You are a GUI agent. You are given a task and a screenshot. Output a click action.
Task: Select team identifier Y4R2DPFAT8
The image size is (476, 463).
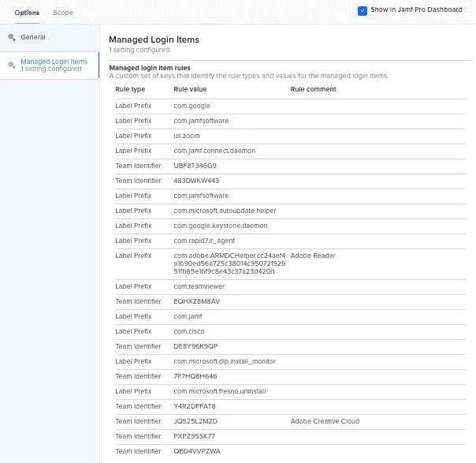click(x=195, y=406)
